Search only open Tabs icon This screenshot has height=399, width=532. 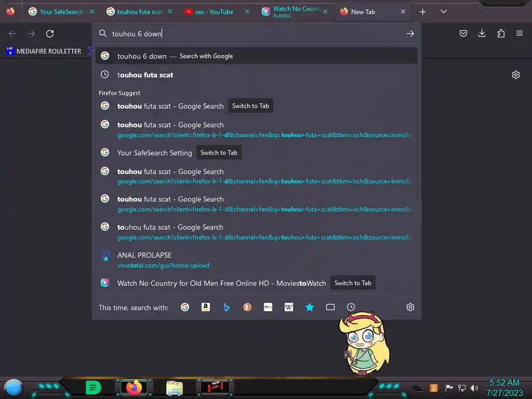tap(330, 307)
